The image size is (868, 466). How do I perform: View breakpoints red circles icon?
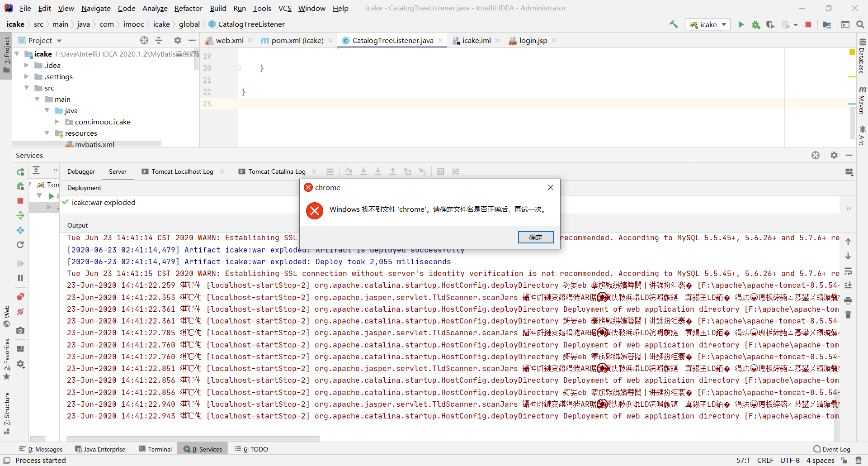click(20, 297)
